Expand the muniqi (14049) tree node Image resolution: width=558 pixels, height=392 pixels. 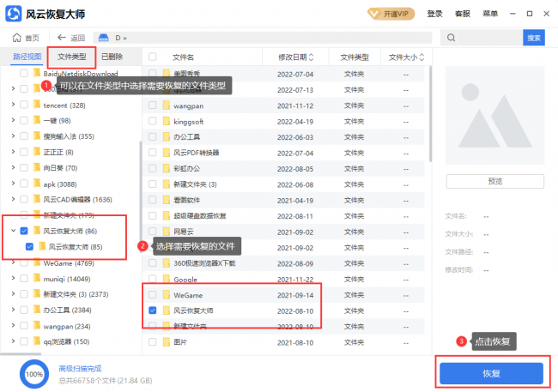click(13, 278)
